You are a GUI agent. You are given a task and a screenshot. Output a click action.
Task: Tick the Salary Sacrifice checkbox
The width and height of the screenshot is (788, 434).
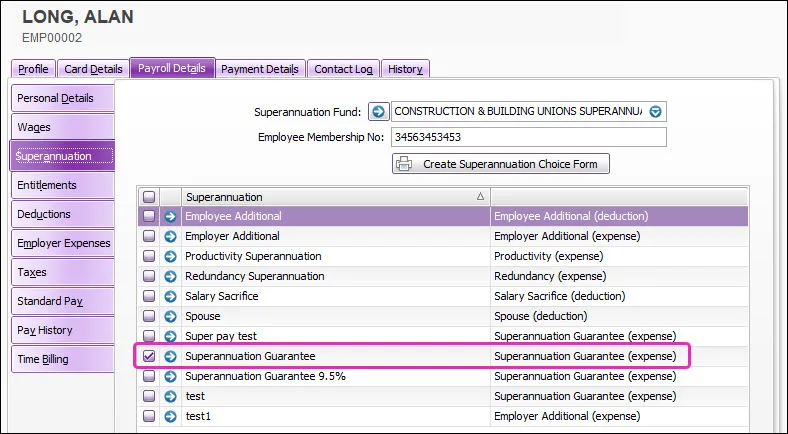click(x=149, y=296)
